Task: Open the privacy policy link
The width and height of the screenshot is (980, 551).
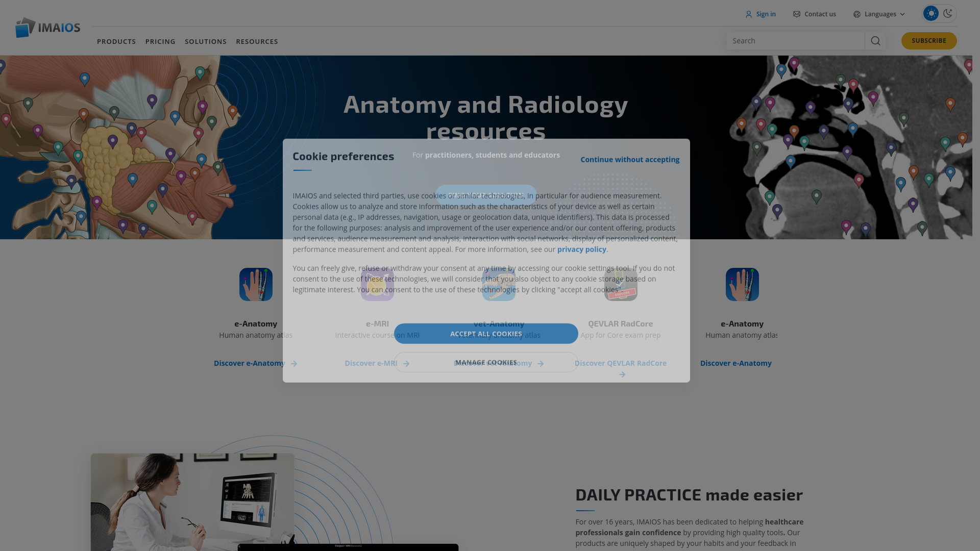Action: click(582, 249)
